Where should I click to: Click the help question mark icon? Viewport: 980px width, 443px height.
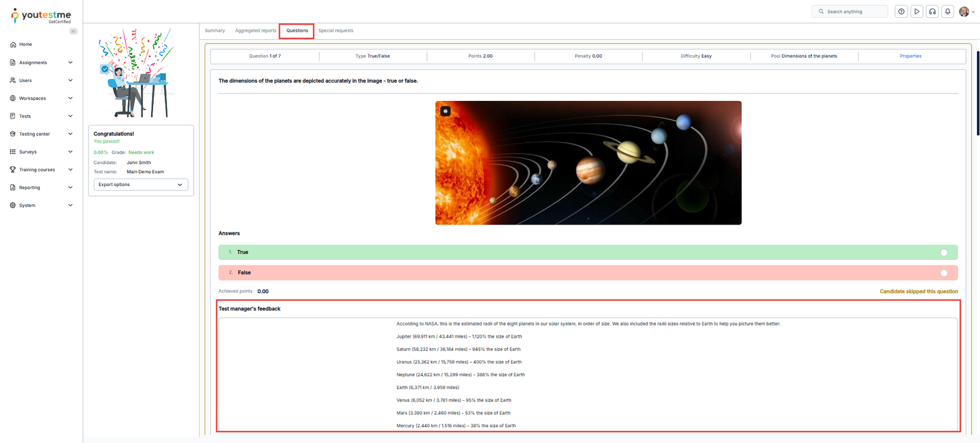point(901,12)
